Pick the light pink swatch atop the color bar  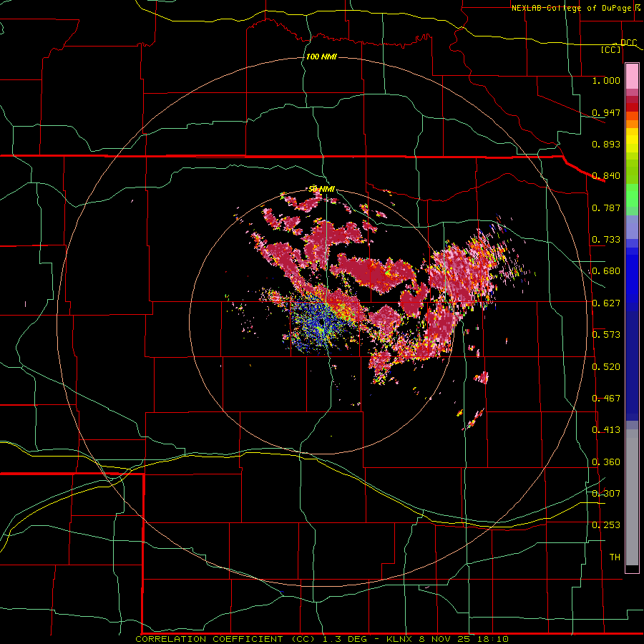[x=632, y=76]
